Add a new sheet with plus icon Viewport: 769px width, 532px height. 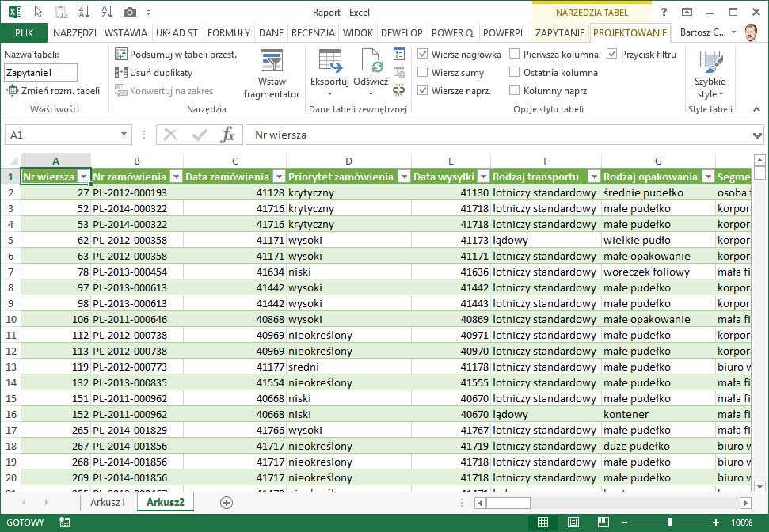[227, 503]
